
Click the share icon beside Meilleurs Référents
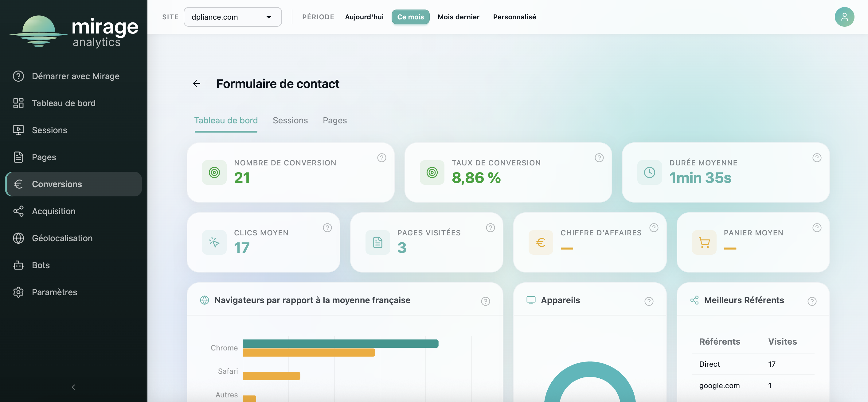pos(694,300)
